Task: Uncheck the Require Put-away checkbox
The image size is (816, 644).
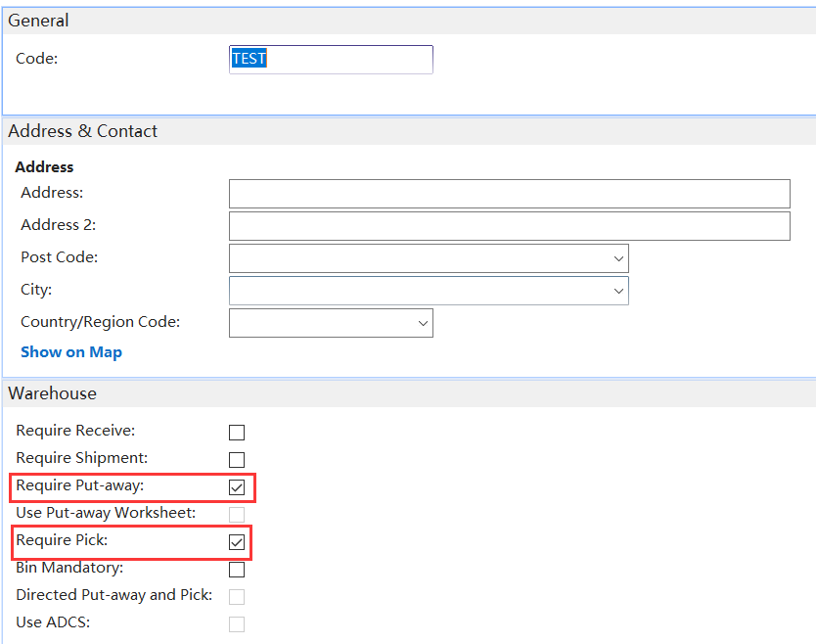Action: (237, 487)
